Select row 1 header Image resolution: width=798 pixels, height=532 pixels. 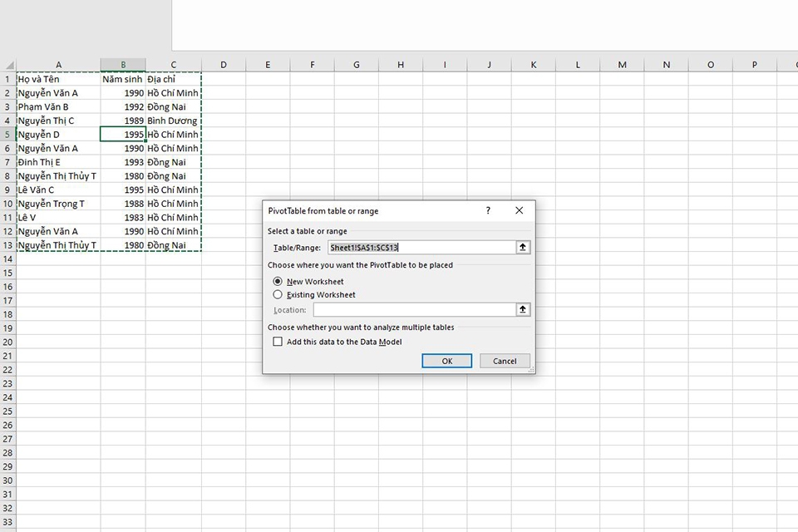tap(7, 79)
